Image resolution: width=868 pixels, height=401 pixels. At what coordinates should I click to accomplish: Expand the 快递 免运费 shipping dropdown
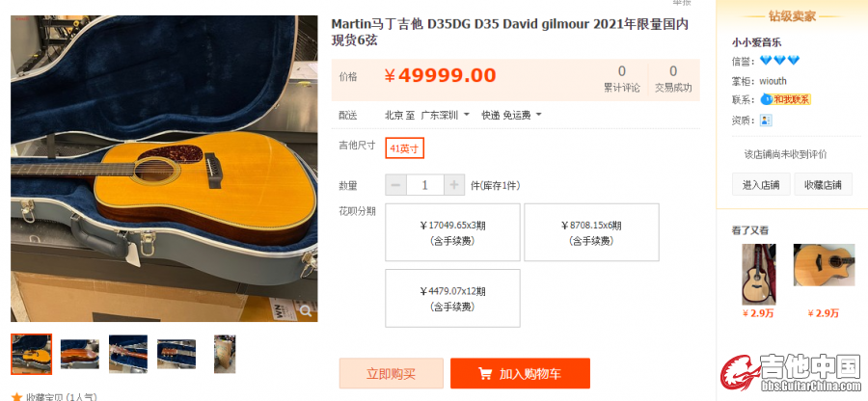coord(511,115)
